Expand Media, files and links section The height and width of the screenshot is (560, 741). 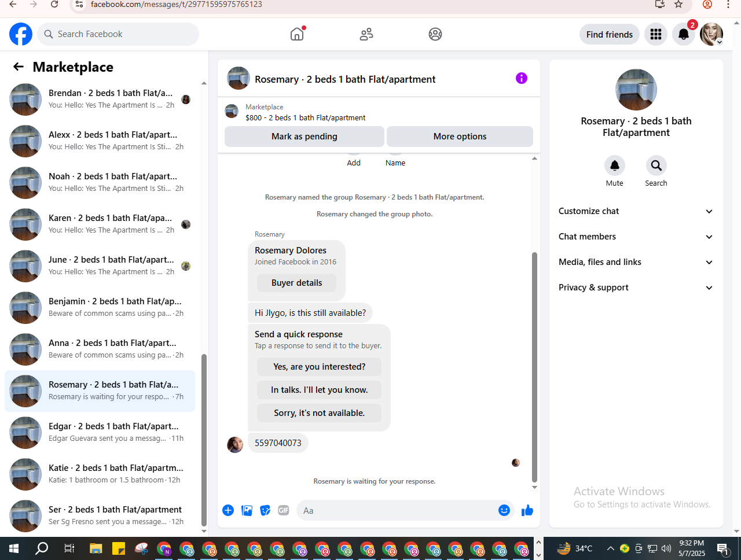(x=636, y=262)
